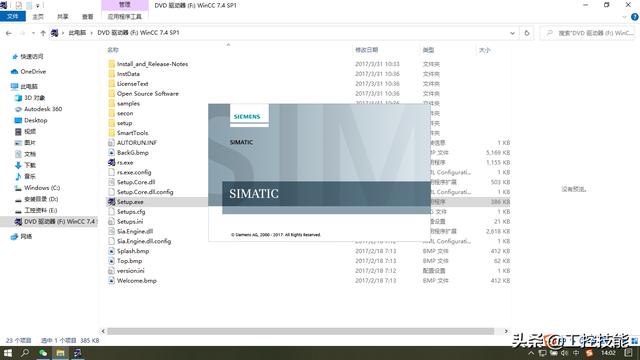This screenshot has height=360, width=640.
Task: Select the secon folder icon
Action: pyautogui.click(x=111, y=113)
